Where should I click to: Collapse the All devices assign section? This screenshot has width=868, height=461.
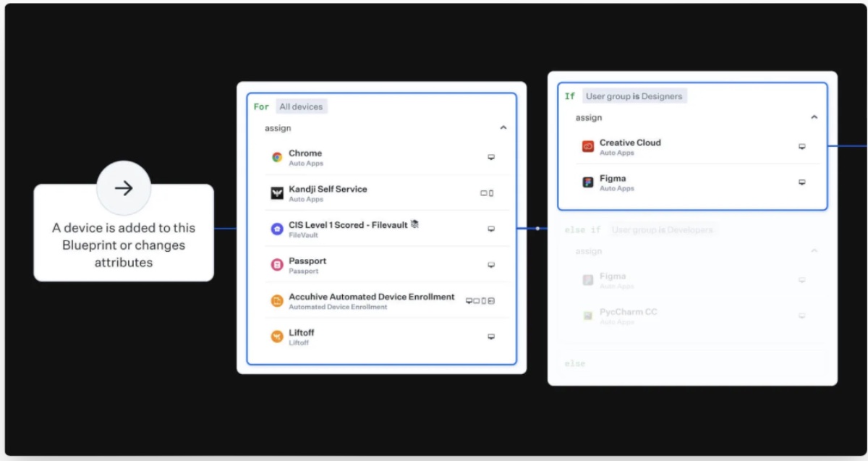click(503, 128)
